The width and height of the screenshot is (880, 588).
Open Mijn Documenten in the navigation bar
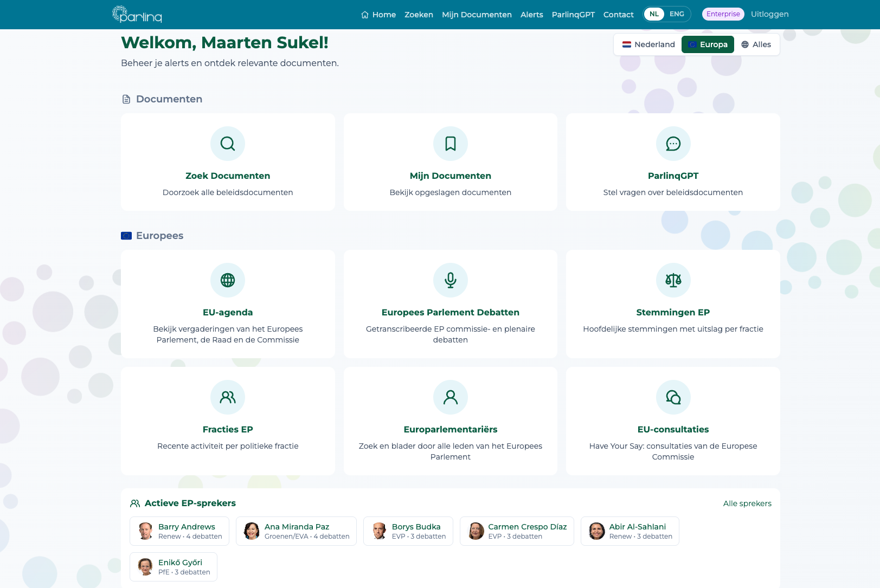tap(477, 15)
